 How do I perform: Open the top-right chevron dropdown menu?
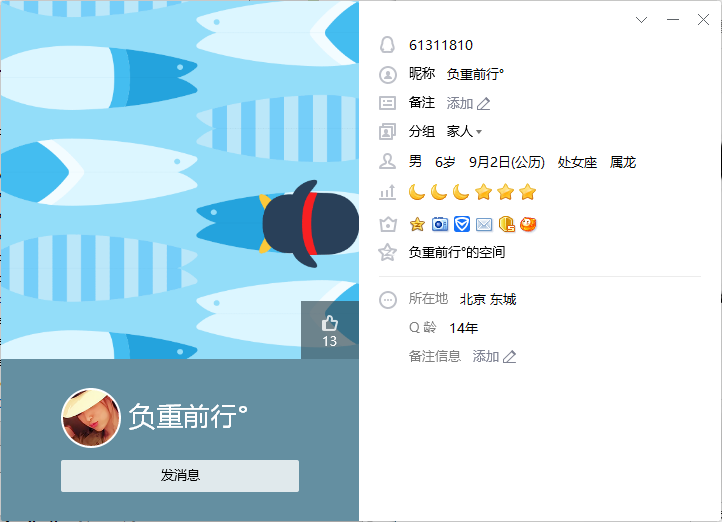pyautogui.click(x=641, y=20)
